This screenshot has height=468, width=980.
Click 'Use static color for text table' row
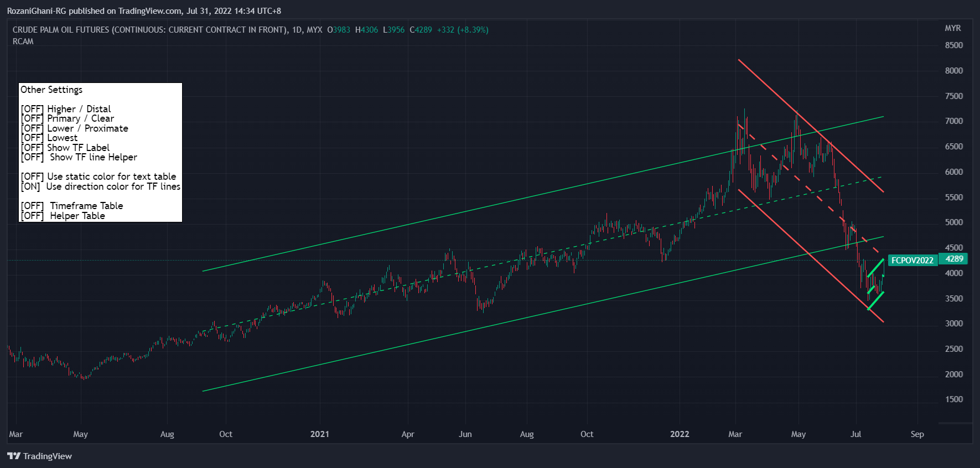98,176
